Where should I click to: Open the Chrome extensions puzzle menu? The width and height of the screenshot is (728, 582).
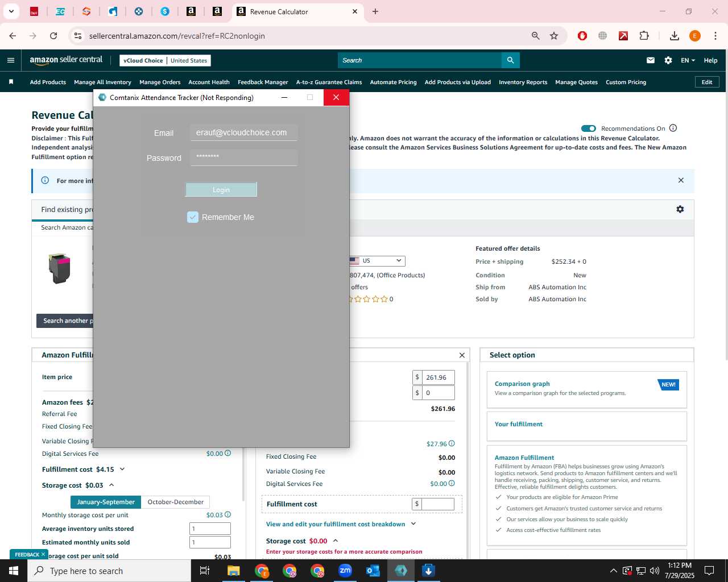click(644, 36)
